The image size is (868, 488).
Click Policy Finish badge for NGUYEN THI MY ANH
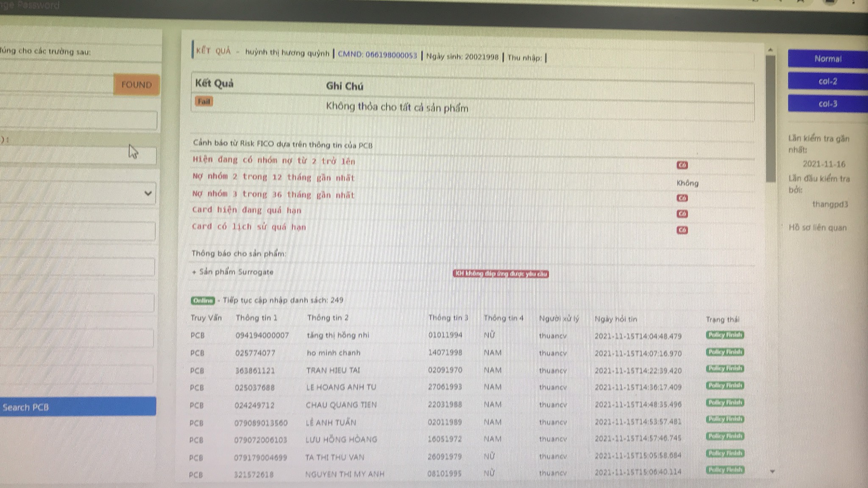coord(725,470)
